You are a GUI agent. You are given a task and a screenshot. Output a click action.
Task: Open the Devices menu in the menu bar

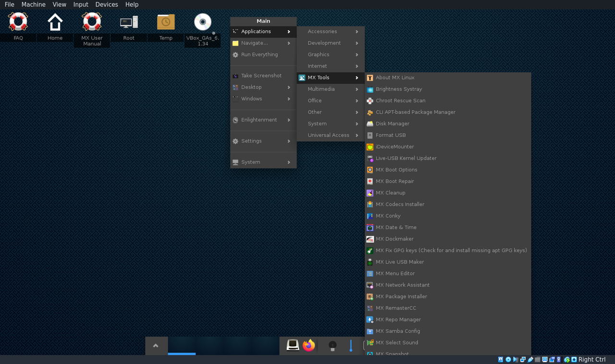pyautogui.click(x=106, y=4)
